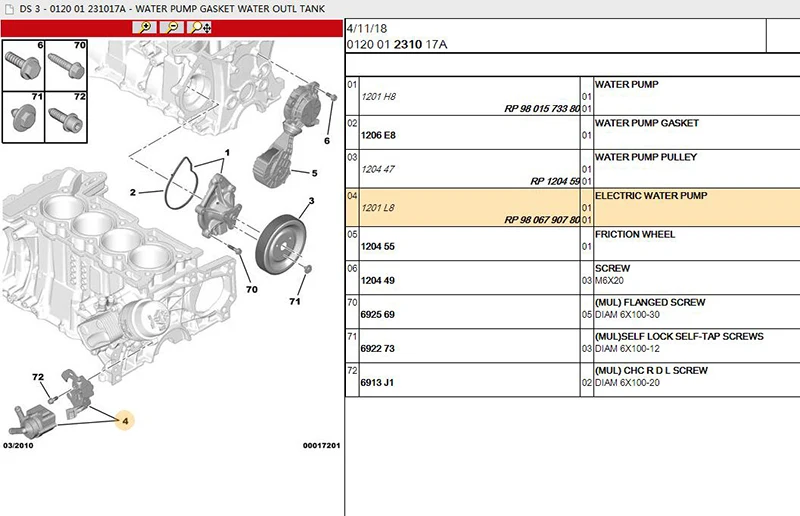
Task: Click callout number 1 on the diagram
Action: (x=227, y=153)
